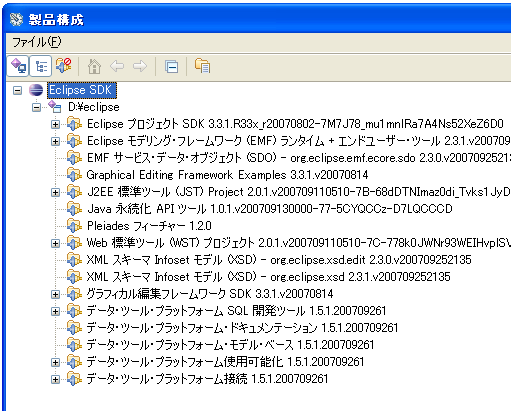Expand the Web 標準ツール (WST) プロジェクト node
Screen dimensions: 511x411
pyautogui.click(x=55, y=243)
